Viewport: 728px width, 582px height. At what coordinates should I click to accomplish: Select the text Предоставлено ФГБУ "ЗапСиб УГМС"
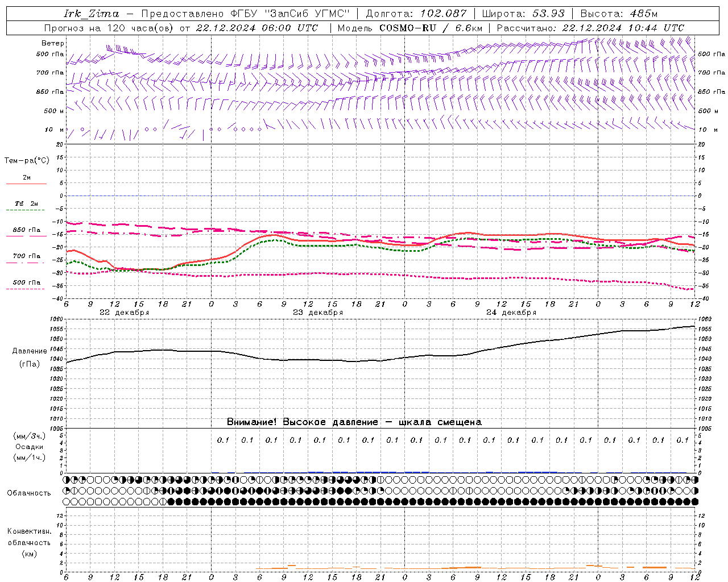[246, 14]
